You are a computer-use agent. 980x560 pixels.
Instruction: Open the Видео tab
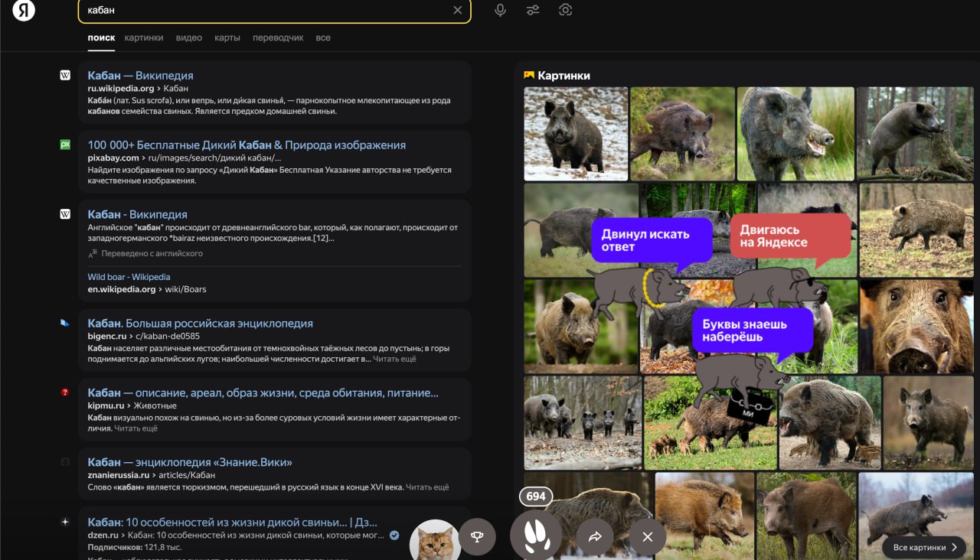188,37
